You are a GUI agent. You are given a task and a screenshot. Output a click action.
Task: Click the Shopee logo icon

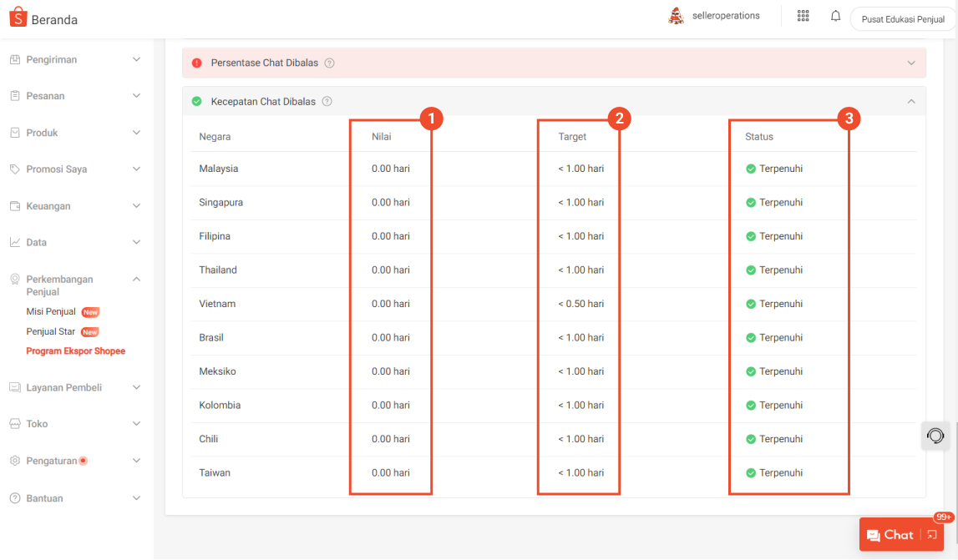point(17,16)
